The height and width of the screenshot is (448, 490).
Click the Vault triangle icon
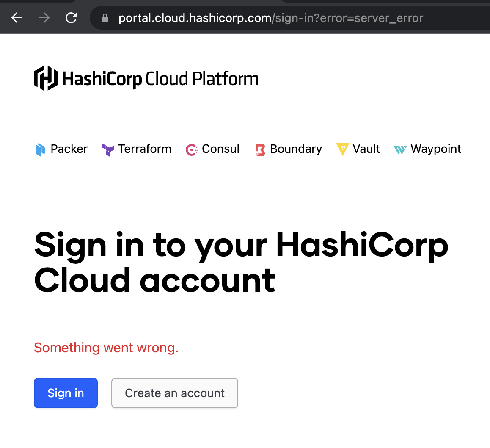coord(342,149)
